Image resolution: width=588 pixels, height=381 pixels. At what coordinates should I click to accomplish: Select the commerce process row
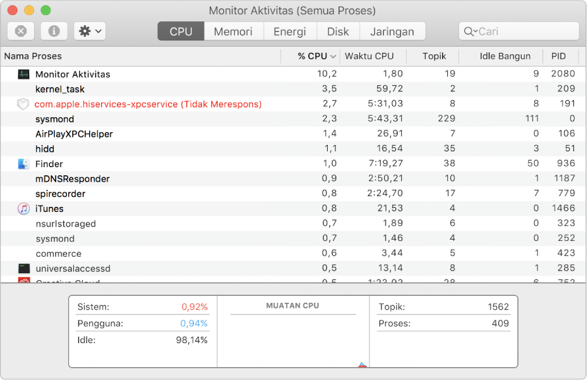click(x=293, y=254)
